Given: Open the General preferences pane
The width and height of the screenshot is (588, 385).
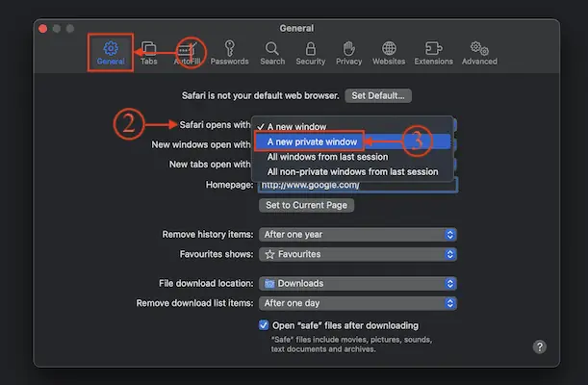Looking at the screenshot, I should pyautogui.click(x=110, y=52).
